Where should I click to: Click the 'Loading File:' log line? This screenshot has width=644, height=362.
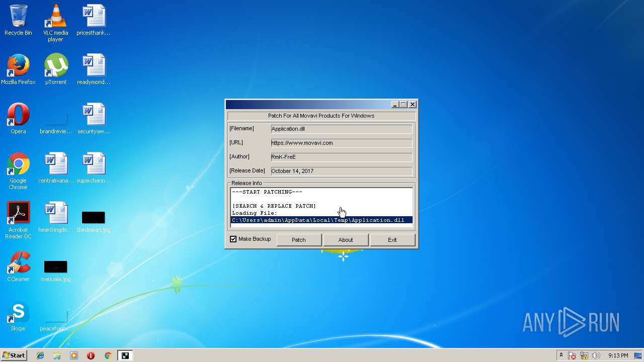255,213
